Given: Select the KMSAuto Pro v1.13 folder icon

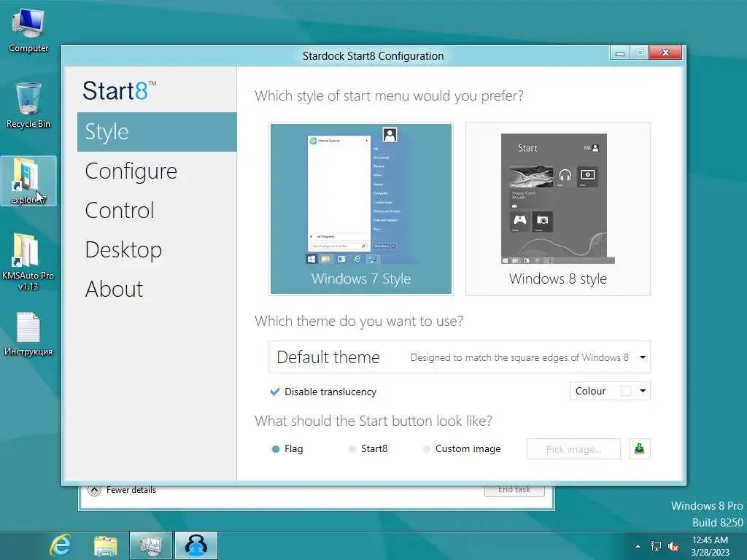Looking at the screenshot, I should [28, 262].
